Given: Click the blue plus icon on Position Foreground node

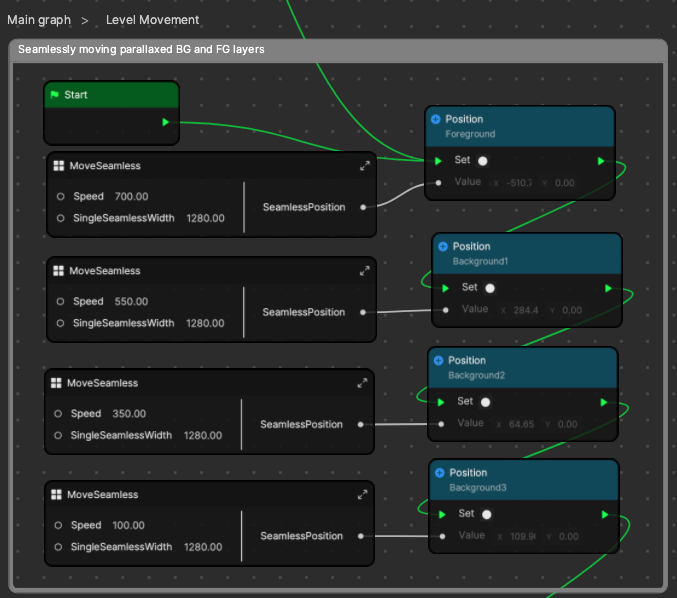Looking at the screenshot, I should tap(435, 119).
